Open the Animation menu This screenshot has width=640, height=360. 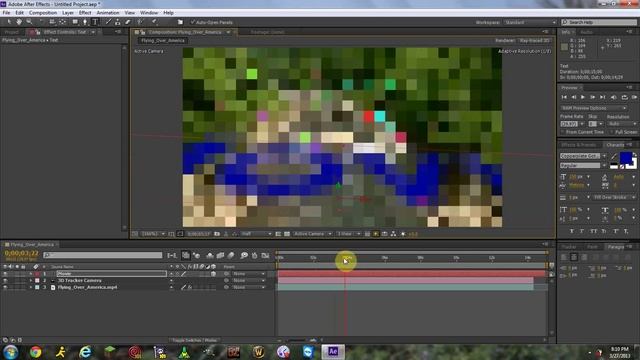point(108,13)
